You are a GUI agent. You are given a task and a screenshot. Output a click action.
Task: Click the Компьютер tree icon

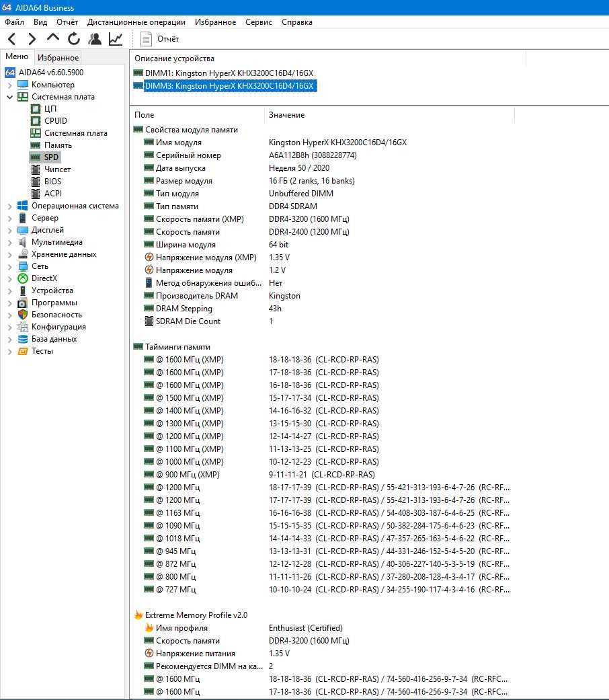point(23,84)
